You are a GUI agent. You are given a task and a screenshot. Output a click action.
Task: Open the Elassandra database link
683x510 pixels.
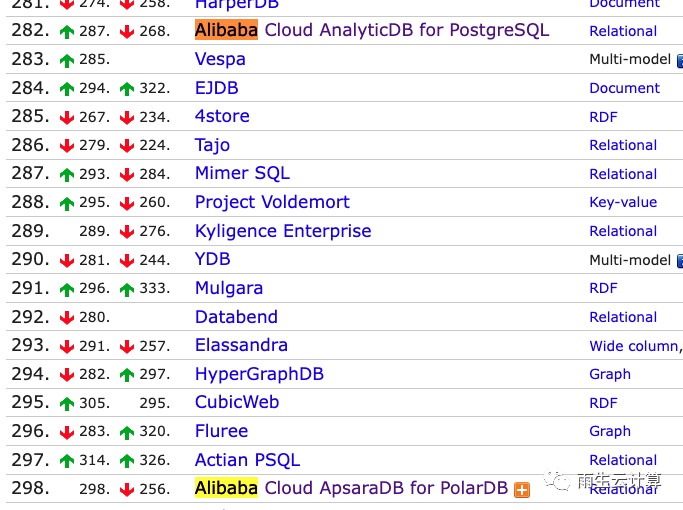pos(241,345)
